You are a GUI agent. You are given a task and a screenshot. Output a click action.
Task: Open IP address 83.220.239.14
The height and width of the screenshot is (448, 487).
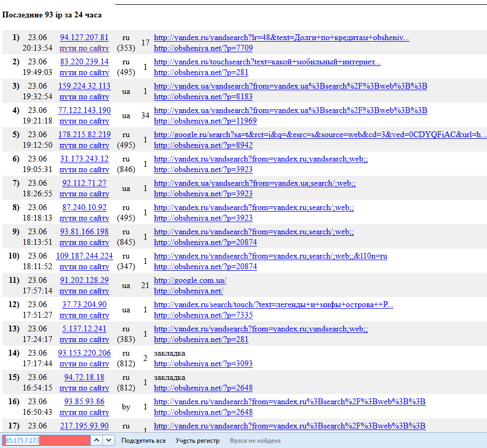tap(84, 62)
